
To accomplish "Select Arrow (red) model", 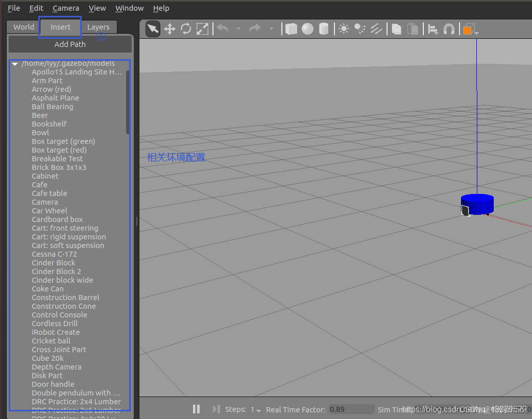I will 52,89.
